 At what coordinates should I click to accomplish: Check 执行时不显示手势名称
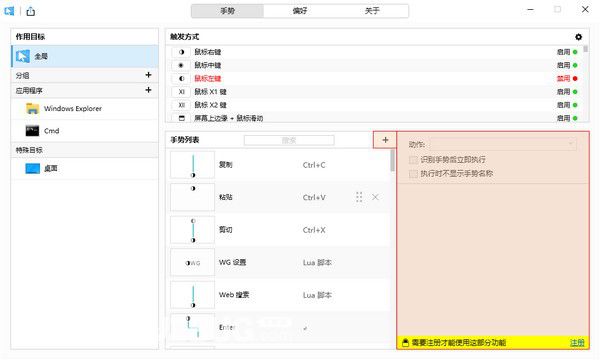(451, 174)
